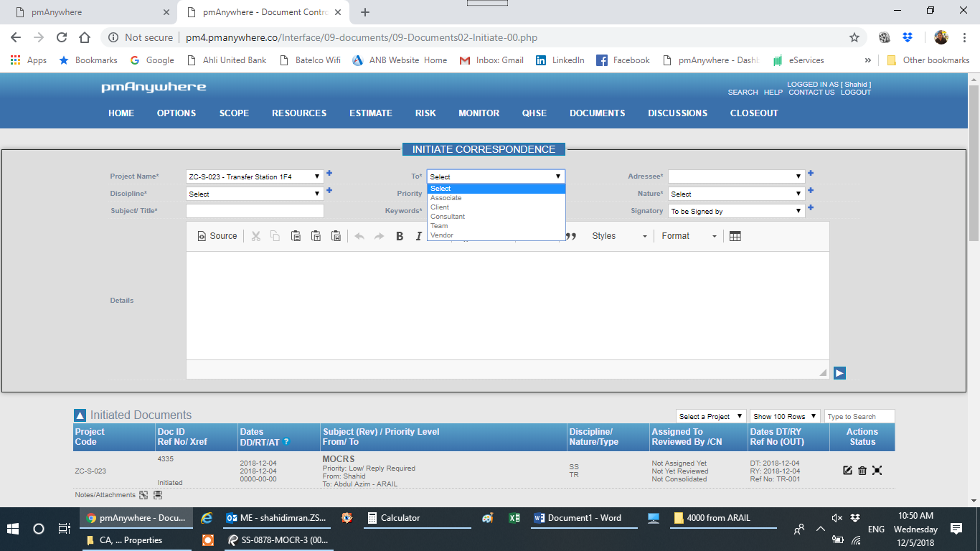Screen dimensions: 980x551
Task: Delete the MOCRS document using trash icon
Action: [x=862, y=471]
